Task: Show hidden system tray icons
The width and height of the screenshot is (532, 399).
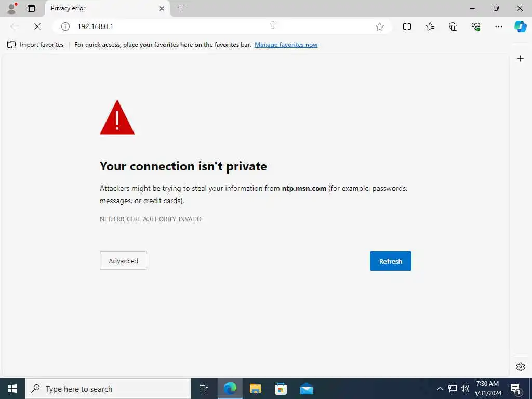Action: 440,389
